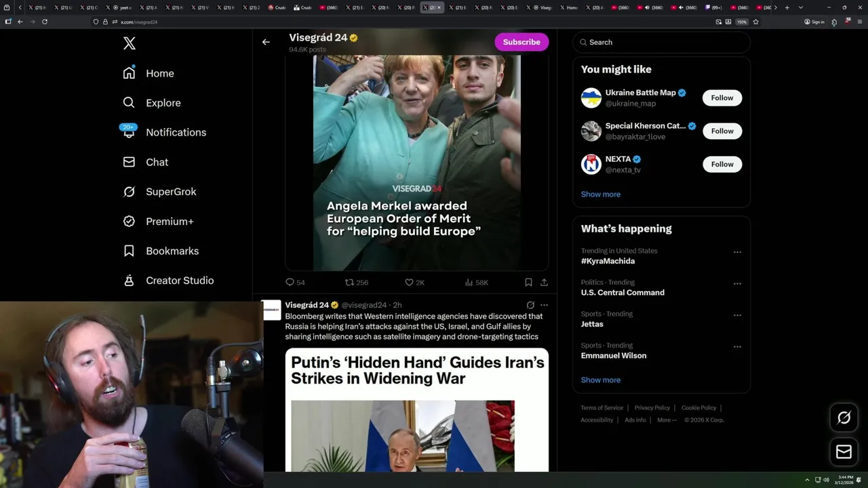Click the back arrow beside Visegrád 24
Viewport: 868px width, 488px height.
pyautogui.click(x=266, y=42)
